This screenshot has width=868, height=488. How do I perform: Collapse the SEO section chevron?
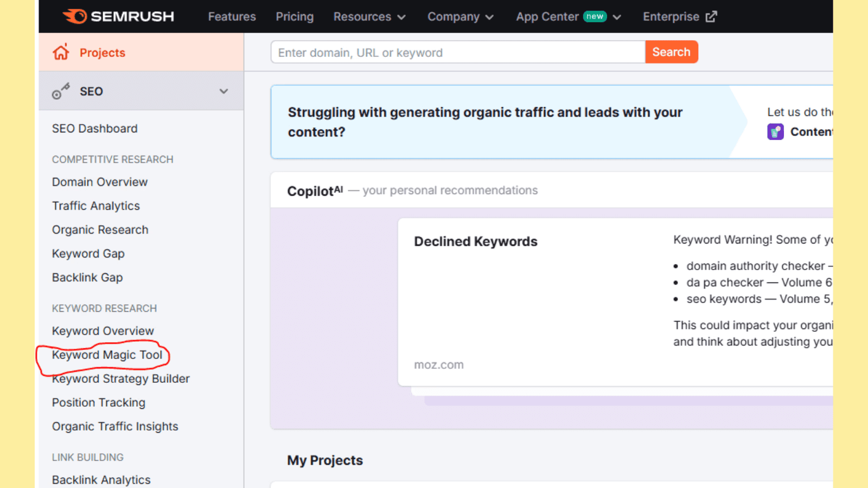point(224,91)
